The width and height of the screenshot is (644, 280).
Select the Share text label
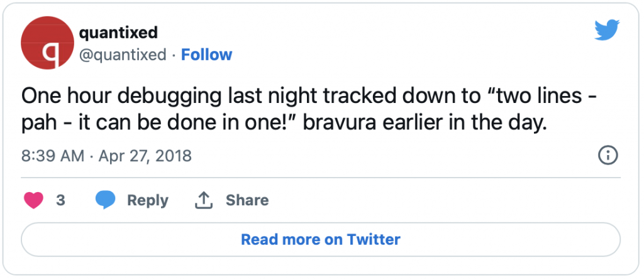tap(247, 200)
